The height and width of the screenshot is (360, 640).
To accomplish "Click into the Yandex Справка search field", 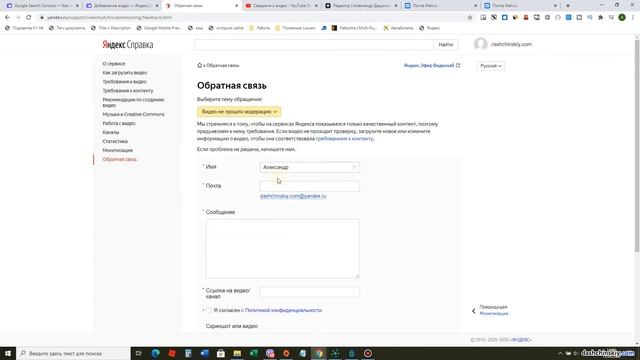I will (x=313, y=44).
